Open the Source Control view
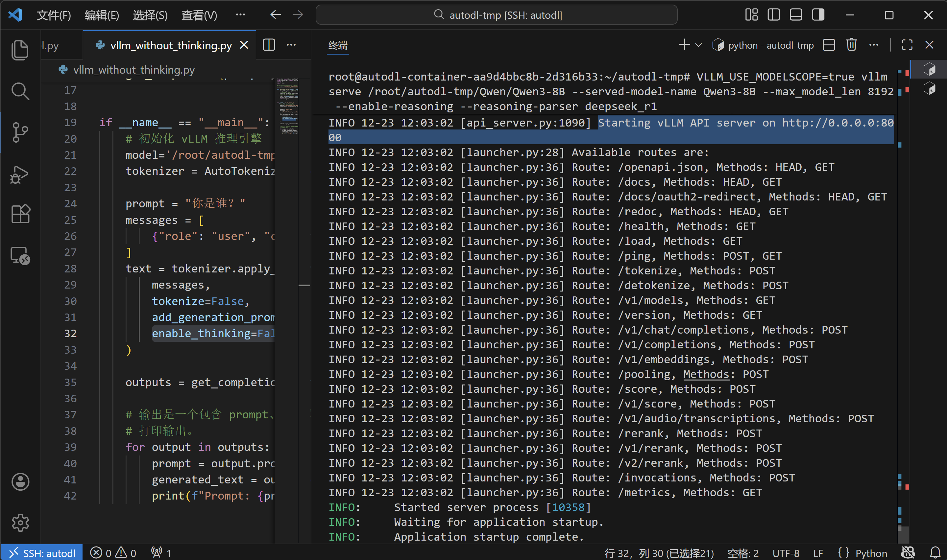Image resolution: width=947 pixels, height=560 pixels. 20,132
